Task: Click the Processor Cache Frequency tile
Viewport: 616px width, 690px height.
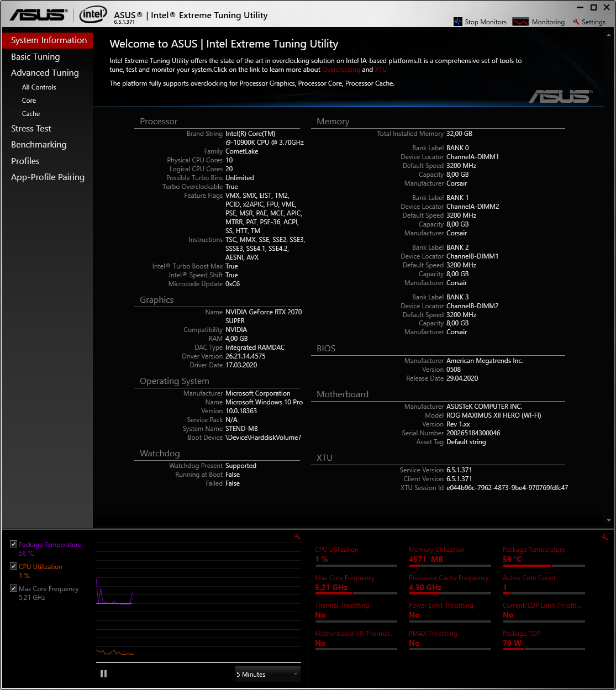Action: pos(450,584)
